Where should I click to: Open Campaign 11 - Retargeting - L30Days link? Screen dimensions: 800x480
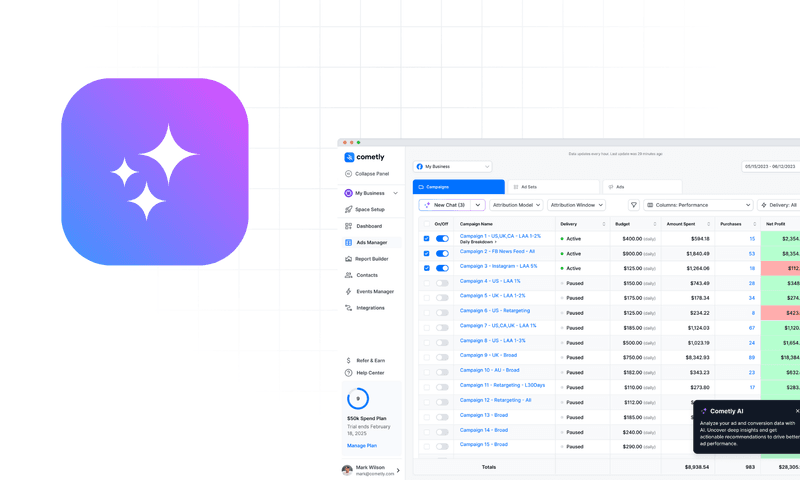502,385
